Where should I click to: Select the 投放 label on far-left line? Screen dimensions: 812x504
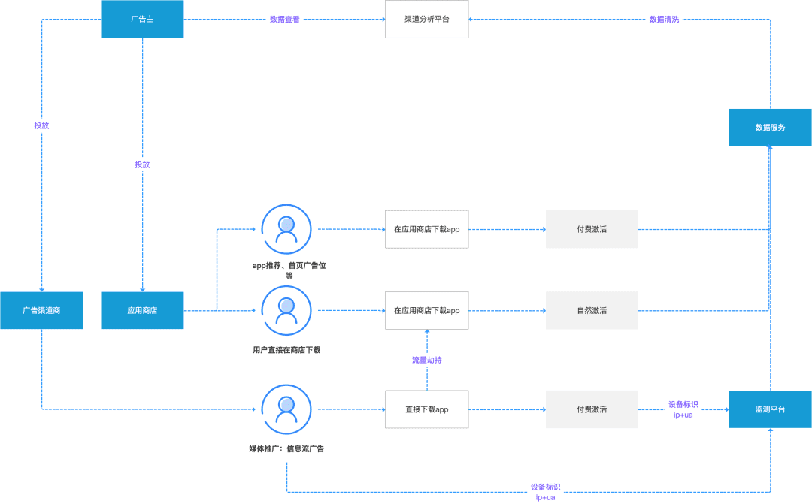(x=41, y=125)
